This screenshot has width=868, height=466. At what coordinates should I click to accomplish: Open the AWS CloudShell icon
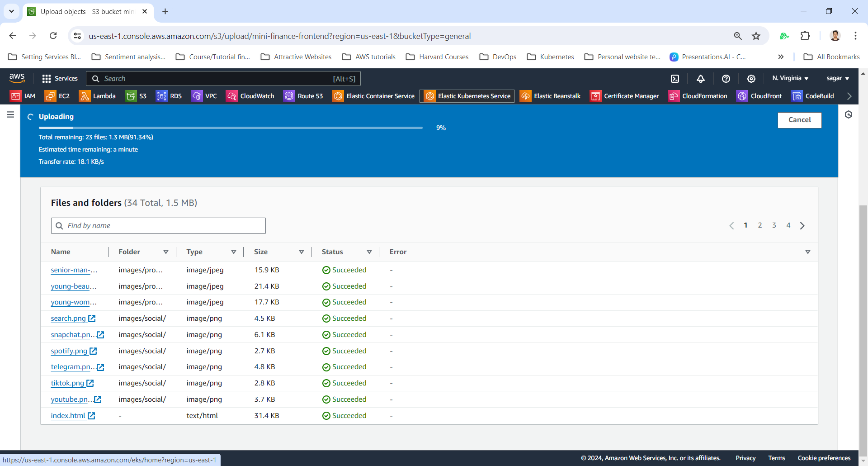[675, 79]
